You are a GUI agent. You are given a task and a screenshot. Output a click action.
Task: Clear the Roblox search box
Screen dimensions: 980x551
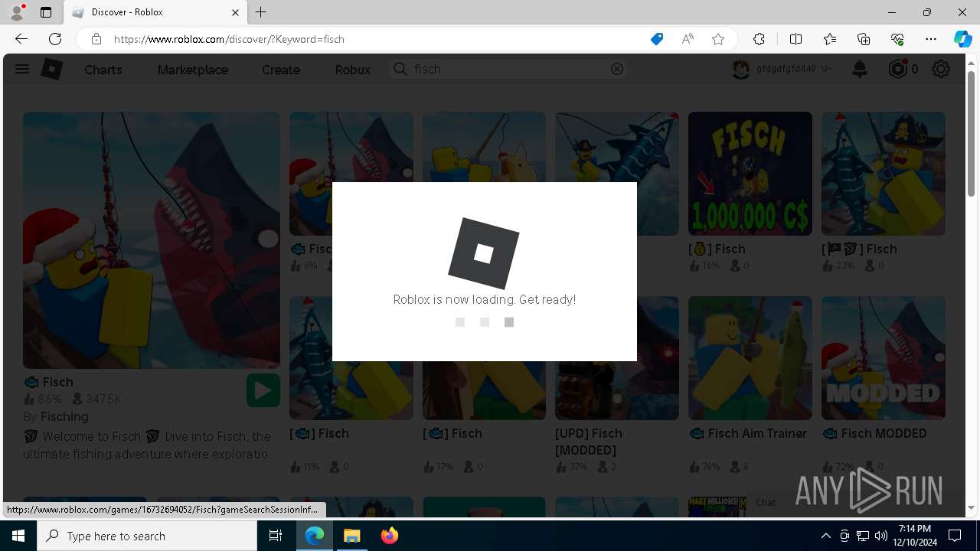click(x=617, y=69)
